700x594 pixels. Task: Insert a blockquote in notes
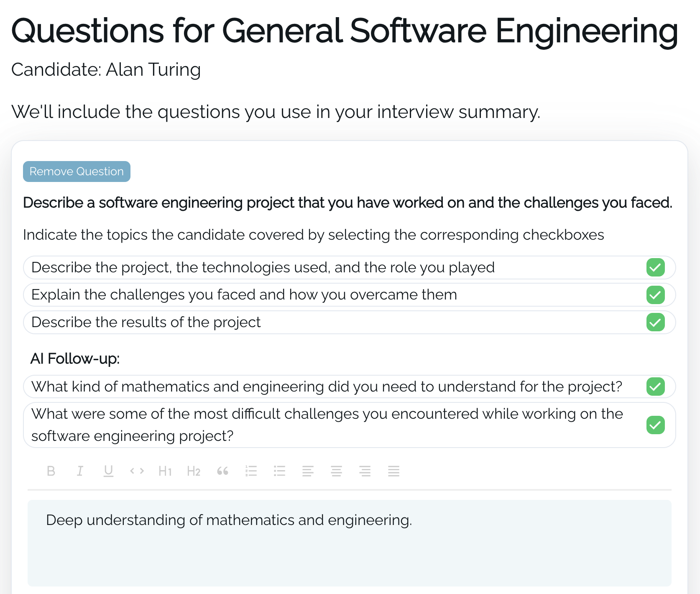click(x=222, y=471)
